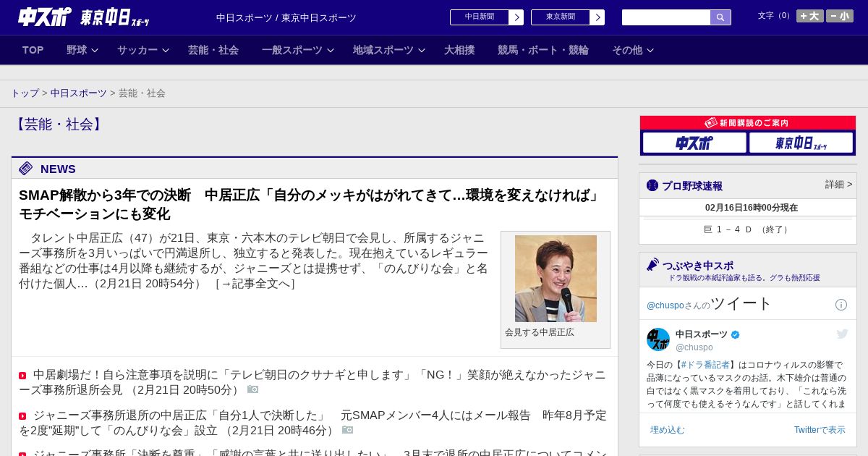
Task: Click the arrow next to 中日新聞
Action: pos(516,17)
